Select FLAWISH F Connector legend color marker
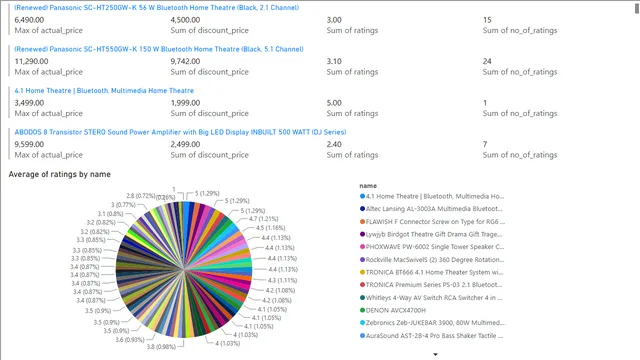Screen dimensions: 640x360 click(x=362, y=222)
